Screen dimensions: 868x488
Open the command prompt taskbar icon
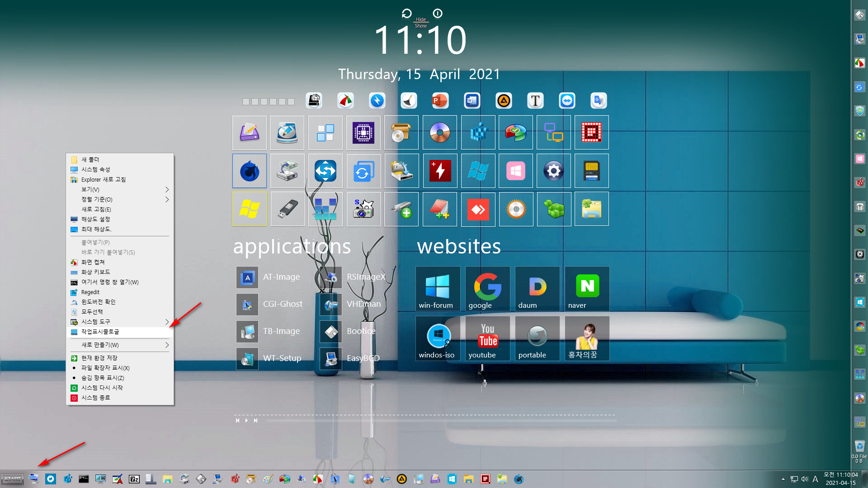[x=84, y=479]
